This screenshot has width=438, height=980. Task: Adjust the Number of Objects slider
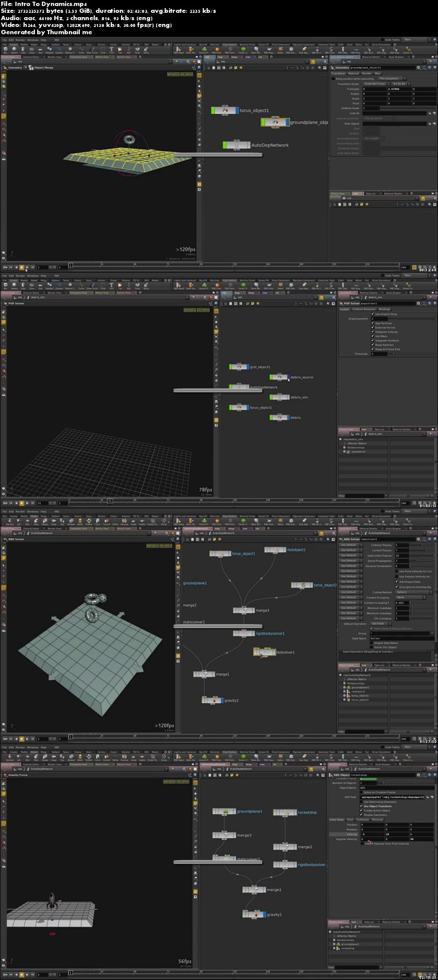406,783
